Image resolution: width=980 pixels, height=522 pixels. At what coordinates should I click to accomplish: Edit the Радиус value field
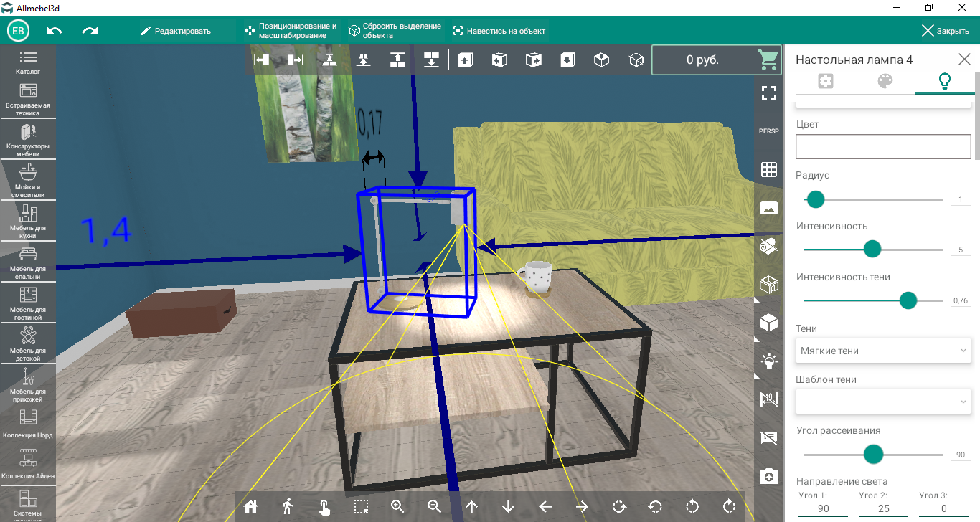(961, 200)
